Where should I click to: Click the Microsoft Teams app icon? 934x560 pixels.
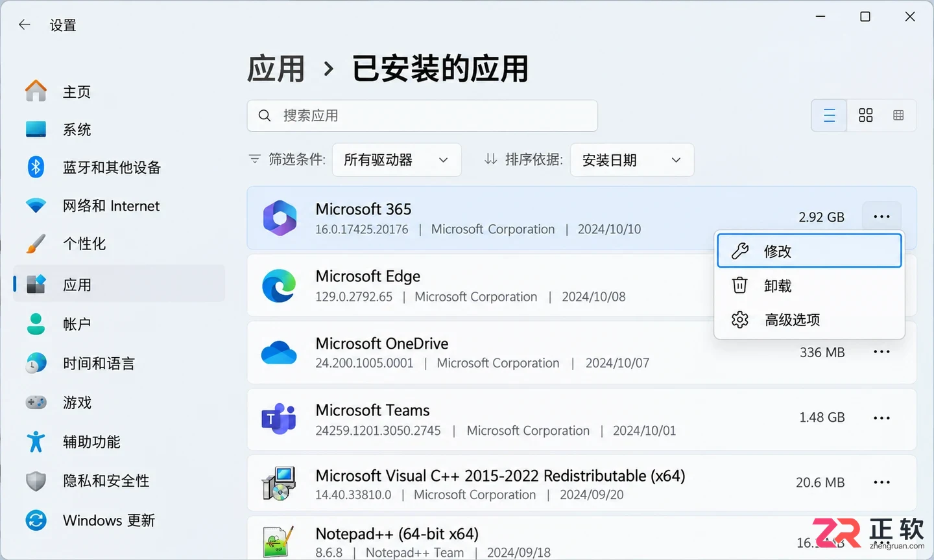[x=279, y=419]
